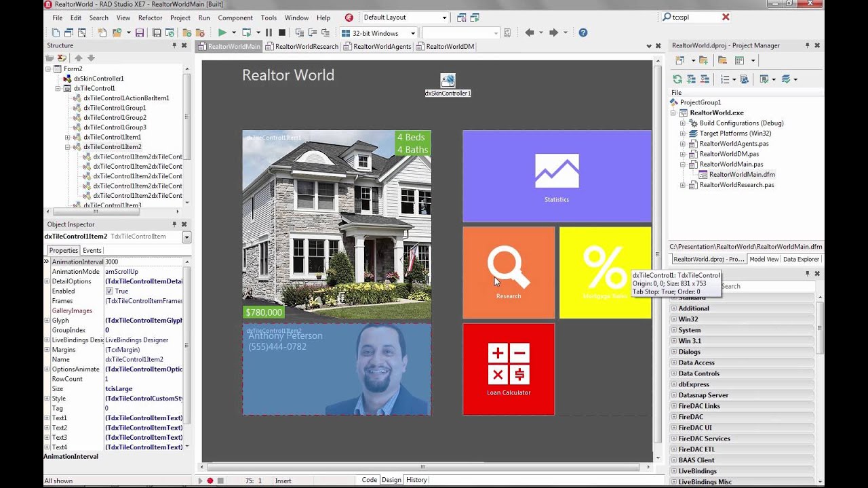Select the Statistics tile

pos(557,176)
